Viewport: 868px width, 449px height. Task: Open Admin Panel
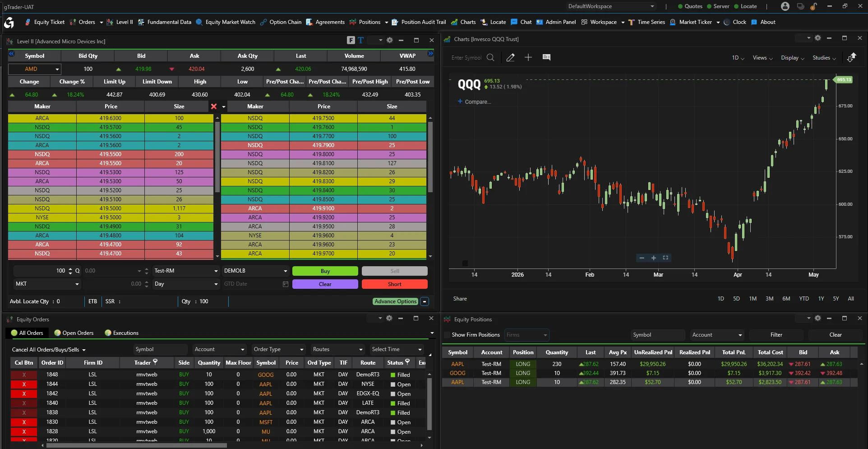coord(556,22)
